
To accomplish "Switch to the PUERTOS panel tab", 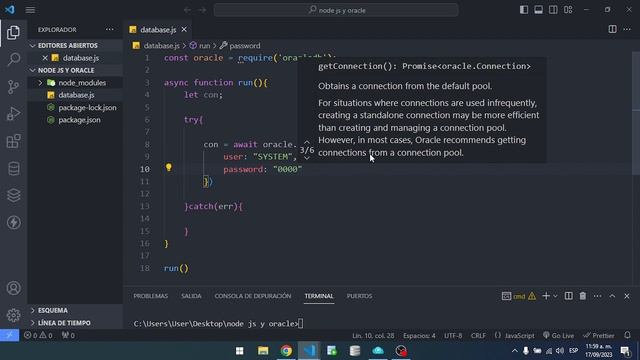I will [359, 296].
